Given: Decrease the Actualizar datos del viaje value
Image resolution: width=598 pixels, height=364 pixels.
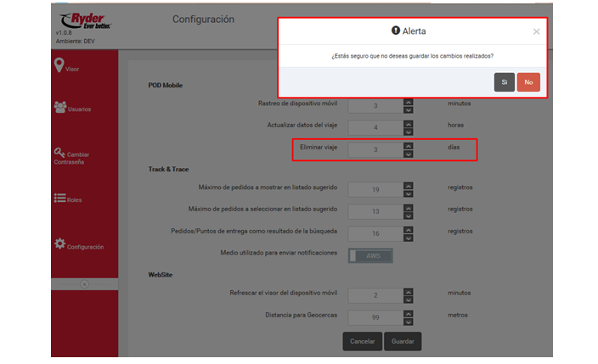Looking at the screenshot, I should tap(409, 132).
